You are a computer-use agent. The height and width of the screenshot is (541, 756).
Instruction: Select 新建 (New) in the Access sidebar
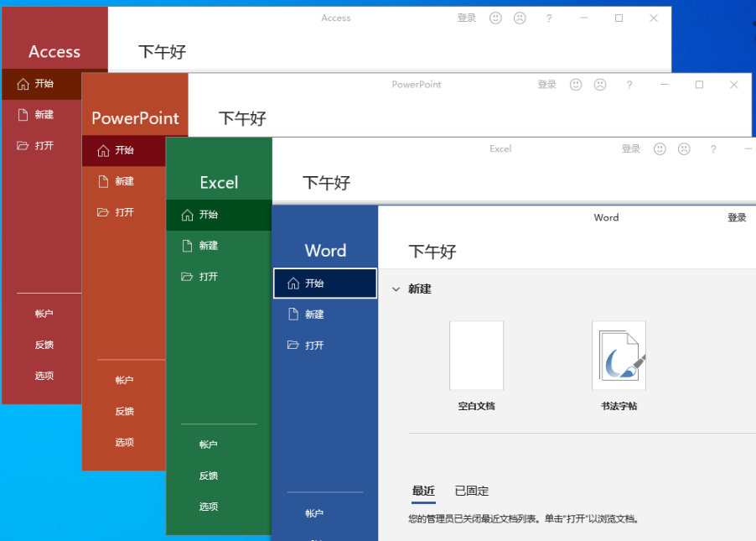tap(43, 115)
